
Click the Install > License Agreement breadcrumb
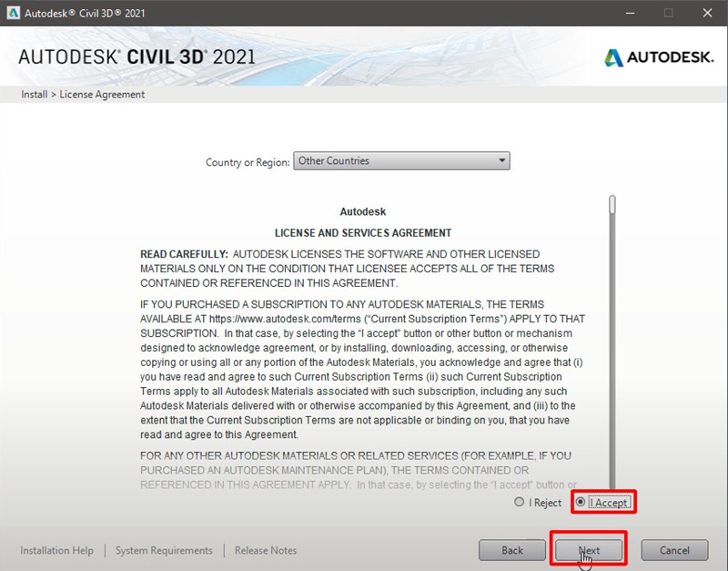tap(83, 94)
